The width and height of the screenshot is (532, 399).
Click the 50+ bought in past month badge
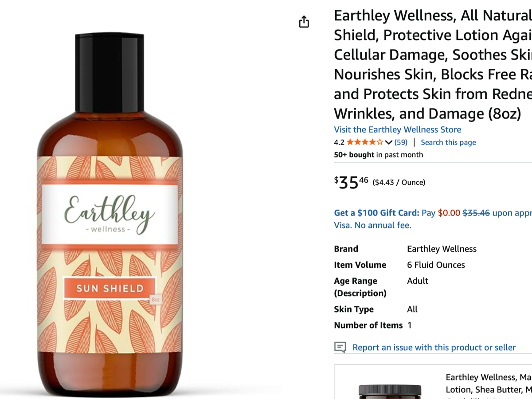[x=378, y=155]
